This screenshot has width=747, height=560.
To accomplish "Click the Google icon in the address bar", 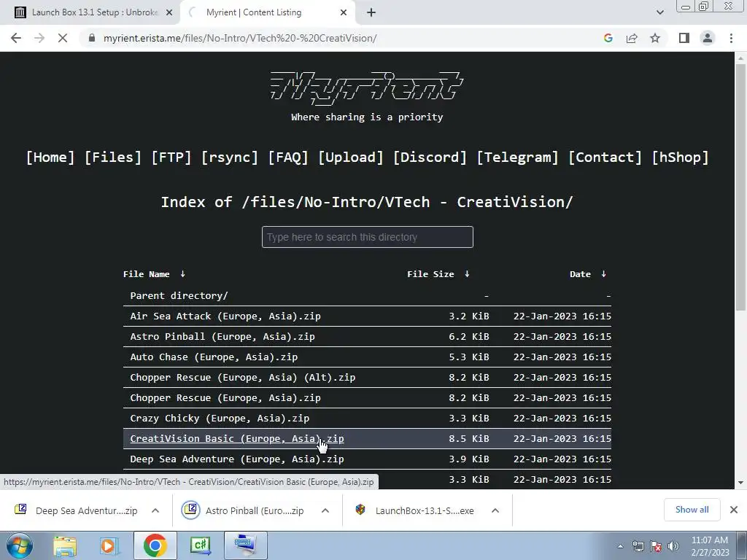I will tap(608, 38).
